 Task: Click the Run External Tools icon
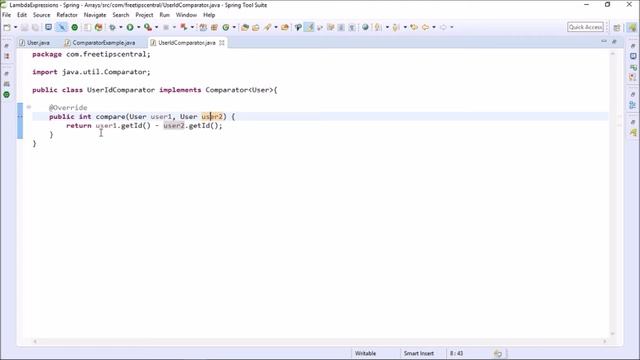148,27
